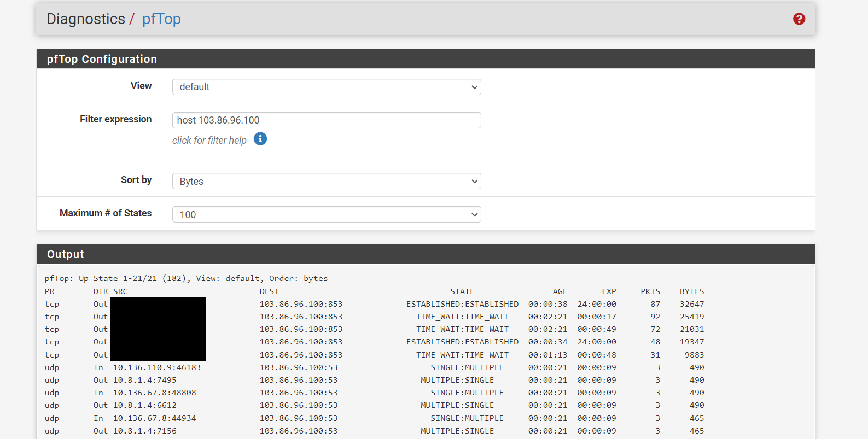Click the bytes value 32647

coord(692,304)
